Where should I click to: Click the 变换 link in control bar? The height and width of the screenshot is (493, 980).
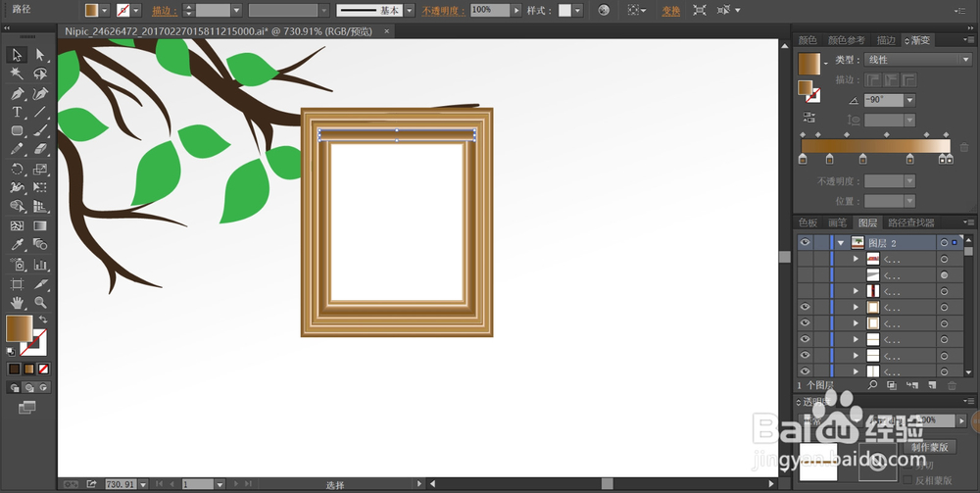(x=671, y=11)
